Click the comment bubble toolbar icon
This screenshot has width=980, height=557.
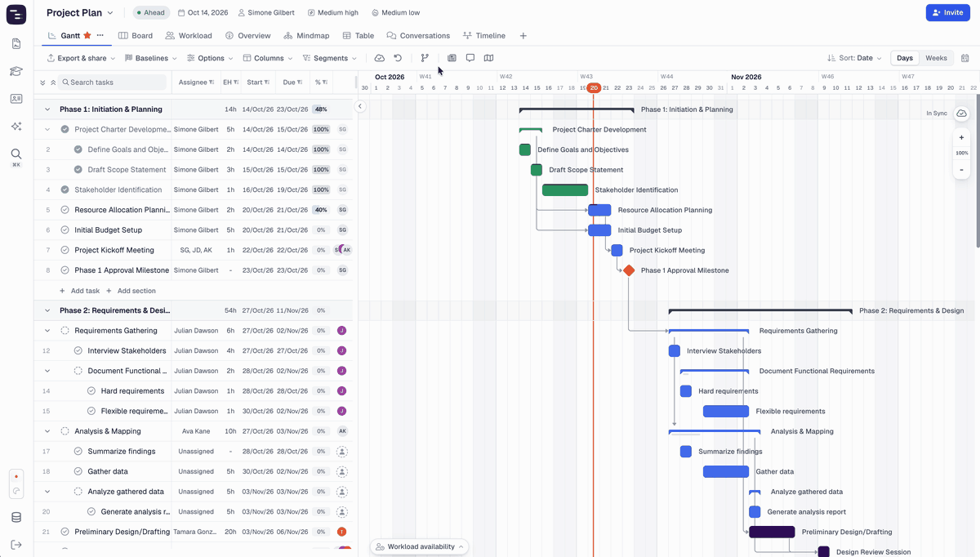[x=470, y=58]
